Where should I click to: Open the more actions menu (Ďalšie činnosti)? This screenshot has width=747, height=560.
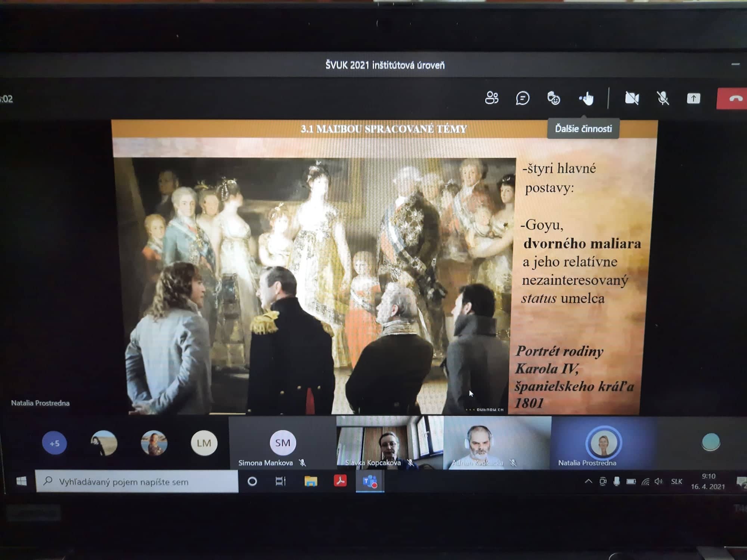586,99
